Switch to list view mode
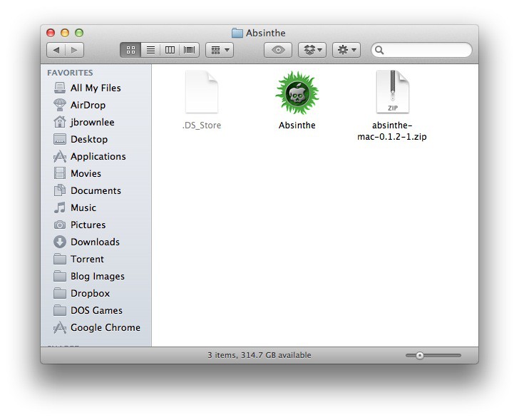This screenshot has width=519, height=420. coord(150,50)
